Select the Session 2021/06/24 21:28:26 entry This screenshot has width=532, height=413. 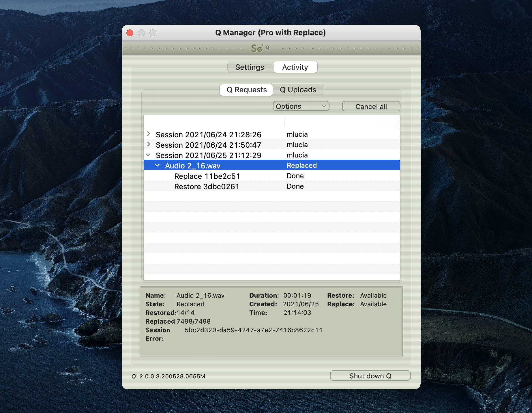(208, 135)
